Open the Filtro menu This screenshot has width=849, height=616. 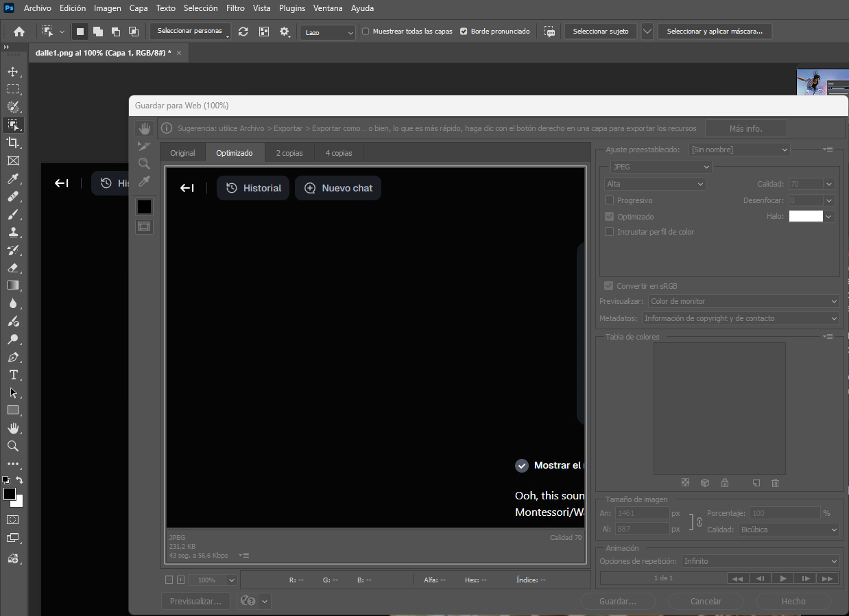click(235, 8)
